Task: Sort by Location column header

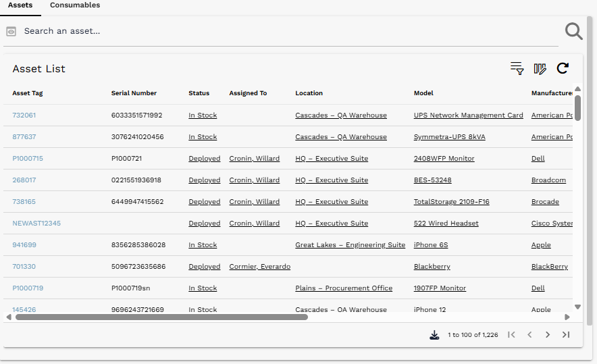Action: click(x=309, y=93)
